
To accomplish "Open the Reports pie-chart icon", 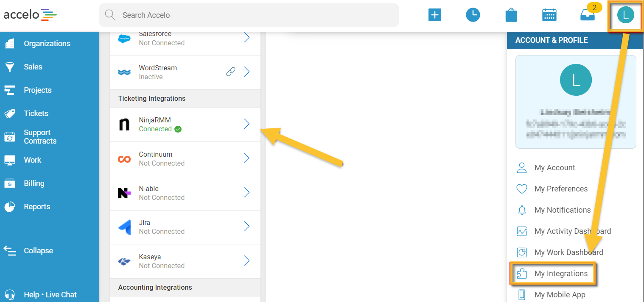I will (x=9, y=206).
